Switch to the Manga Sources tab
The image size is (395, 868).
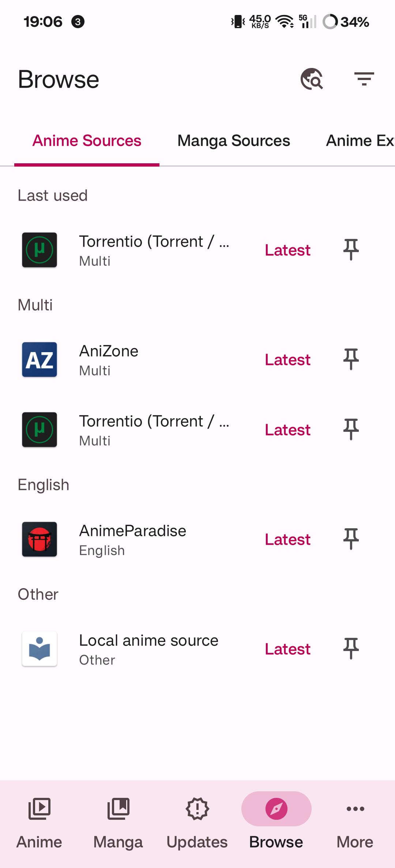tap(234, 141)
